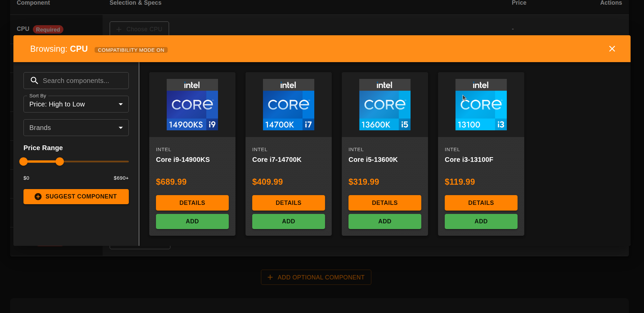Click the Brands dropdown arrow

point(121,128)
